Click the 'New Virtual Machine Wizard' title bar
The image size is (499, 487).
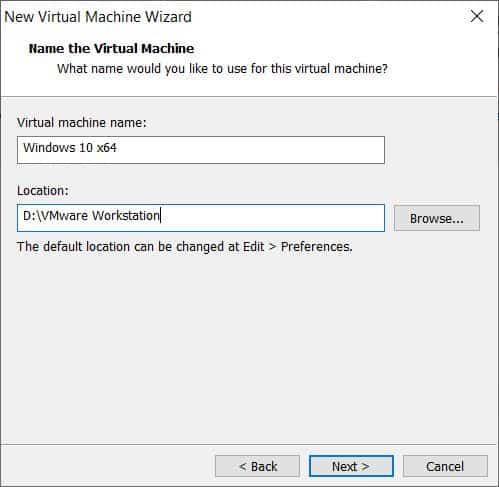tap(98, 17)
